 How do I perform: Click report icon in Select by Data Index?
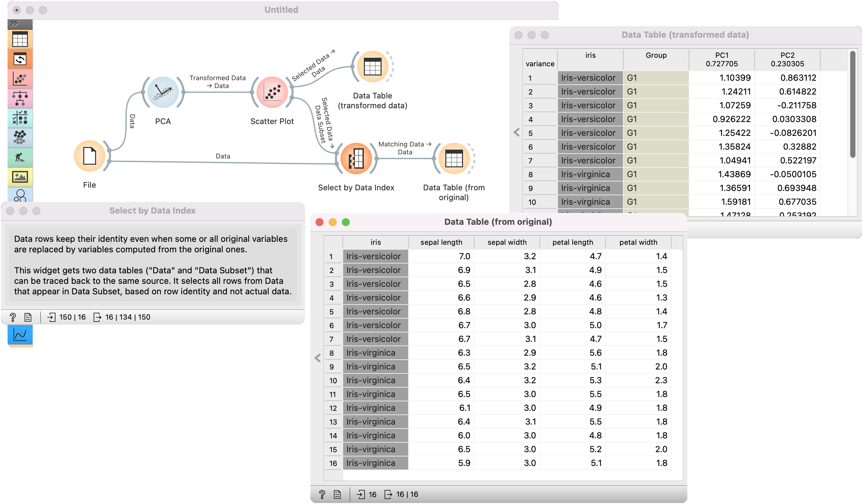click(28, 317)
